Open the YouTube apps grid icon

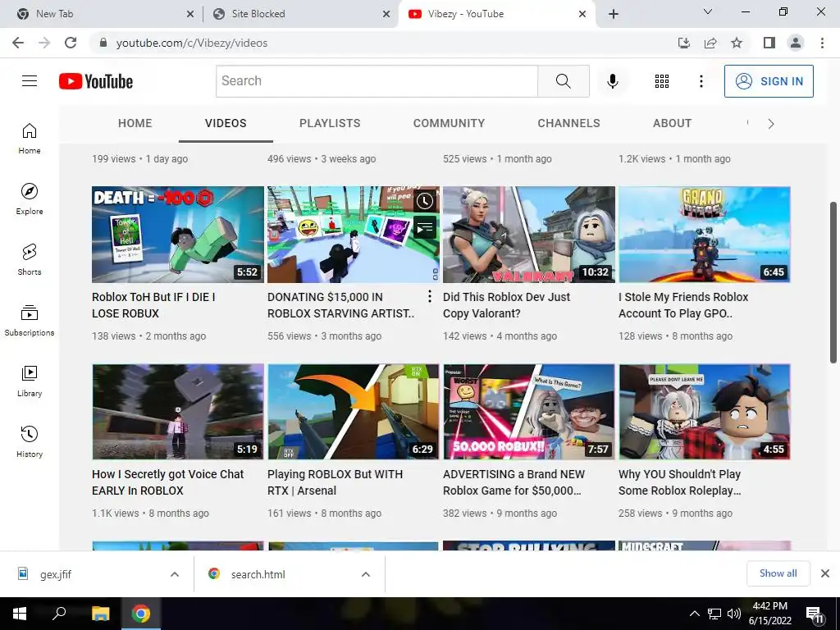click(662, 81)
